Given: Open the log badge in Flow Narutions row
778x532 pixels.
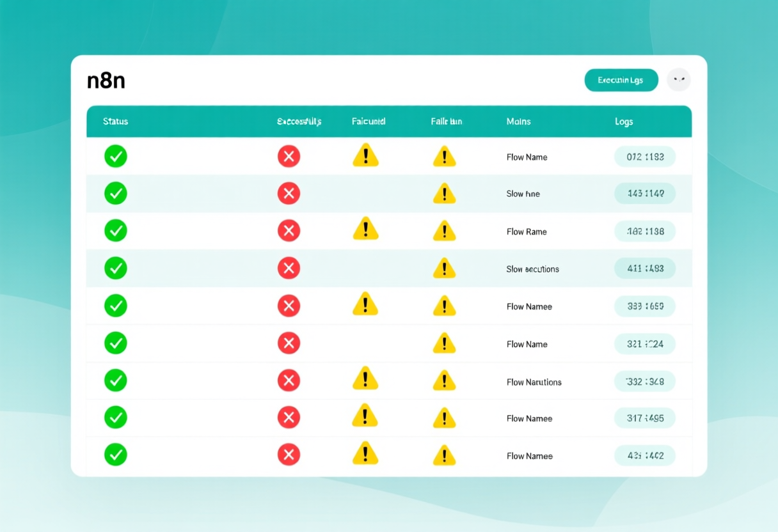Looking at the screenshot, I should pyautogui.click(x=645, y=382).
